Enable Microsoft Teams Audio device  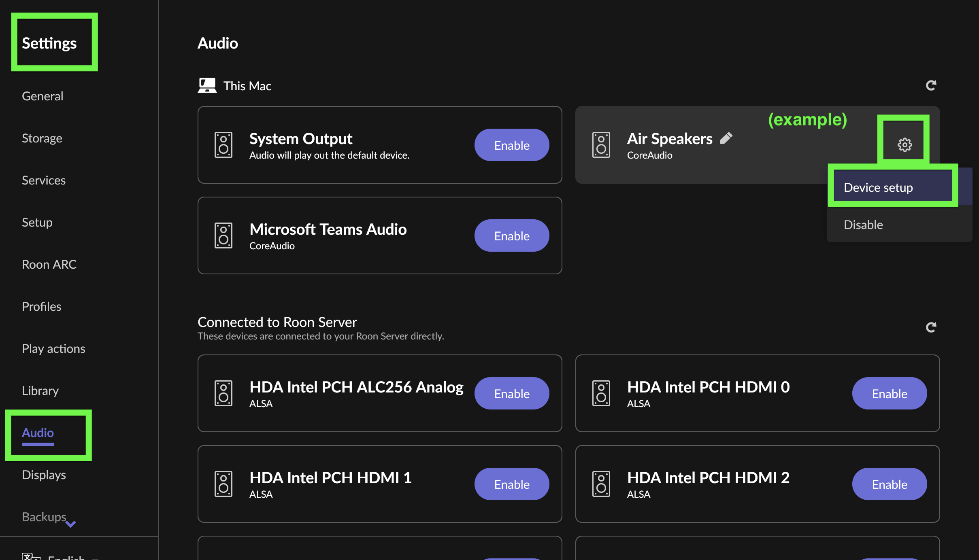(x=511, y=236)
